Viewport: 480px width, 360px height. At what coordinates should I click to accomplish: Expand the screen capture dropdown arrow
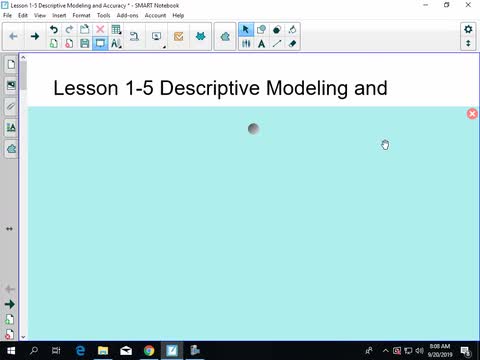pyautogui.click(x=164, y=47)
